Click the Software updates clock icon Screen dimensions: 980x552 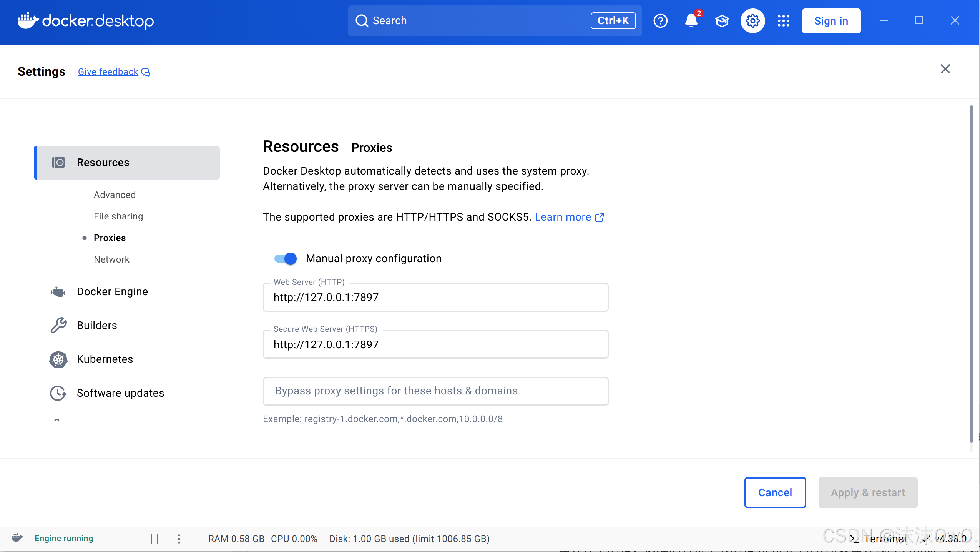pos(58,393)
